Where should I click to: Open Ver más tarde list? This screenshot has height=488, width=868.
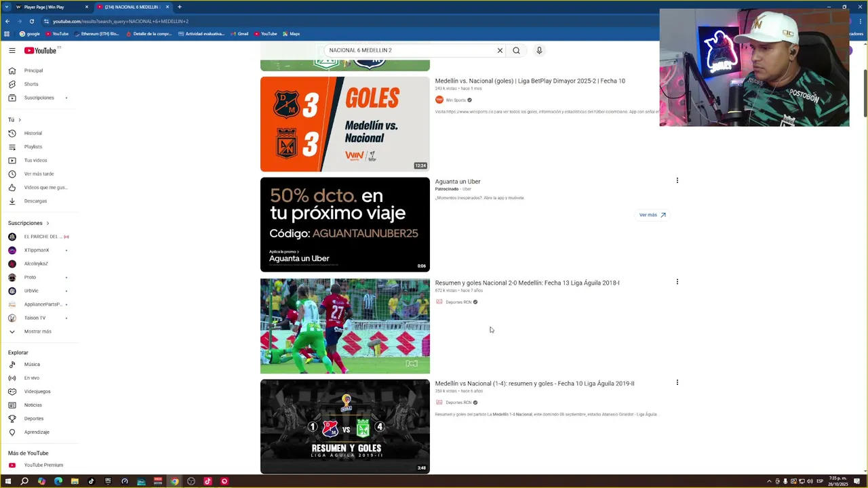39,174
